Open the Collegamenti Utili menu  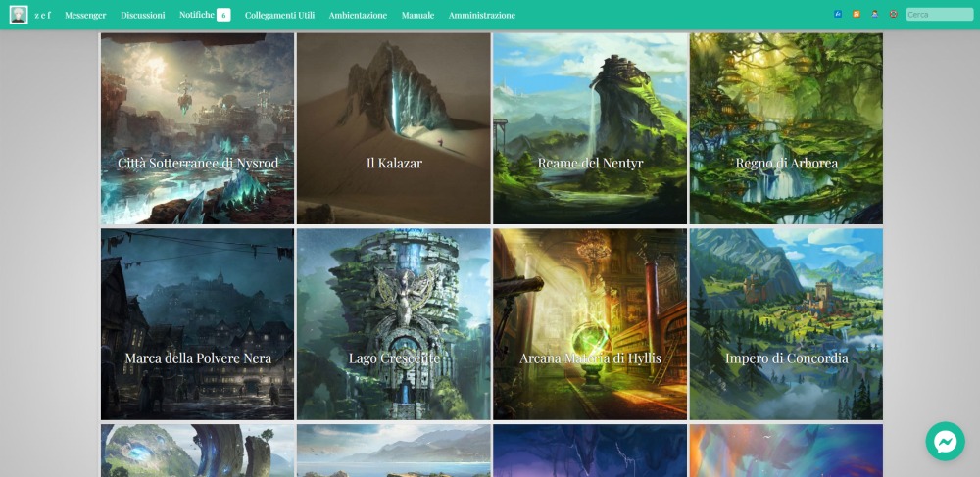(279, 15)
